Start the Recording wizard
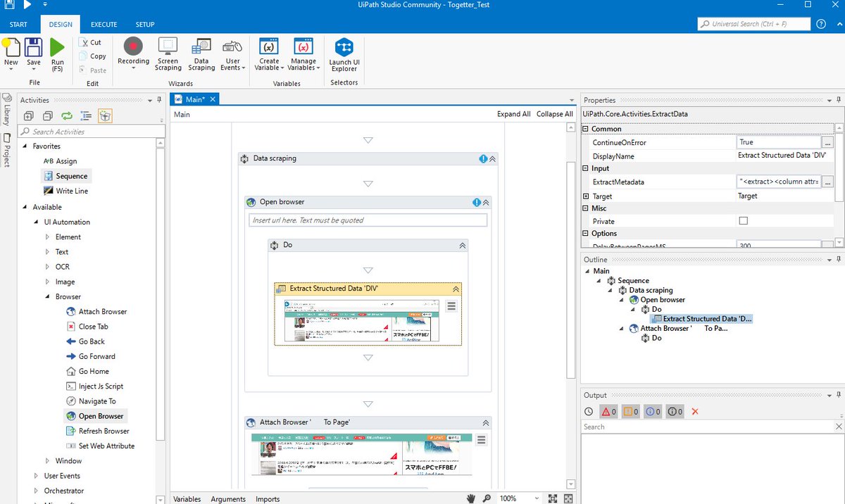Viewport: 845px width, 504px height. (133, 52)
